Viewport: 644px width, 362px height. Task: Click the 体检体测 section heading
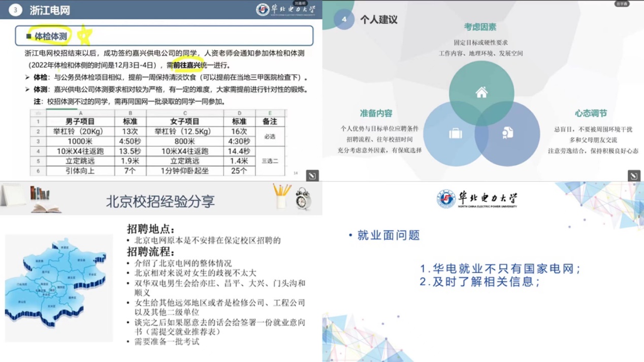click(x=51, y=36)
